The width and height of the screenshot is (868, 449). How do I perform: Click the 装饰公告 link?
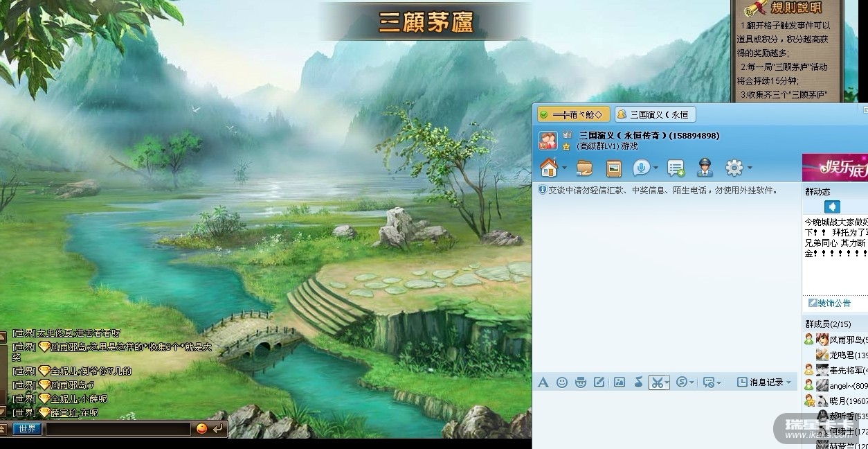pyautogui.click(x=829, y=303)
